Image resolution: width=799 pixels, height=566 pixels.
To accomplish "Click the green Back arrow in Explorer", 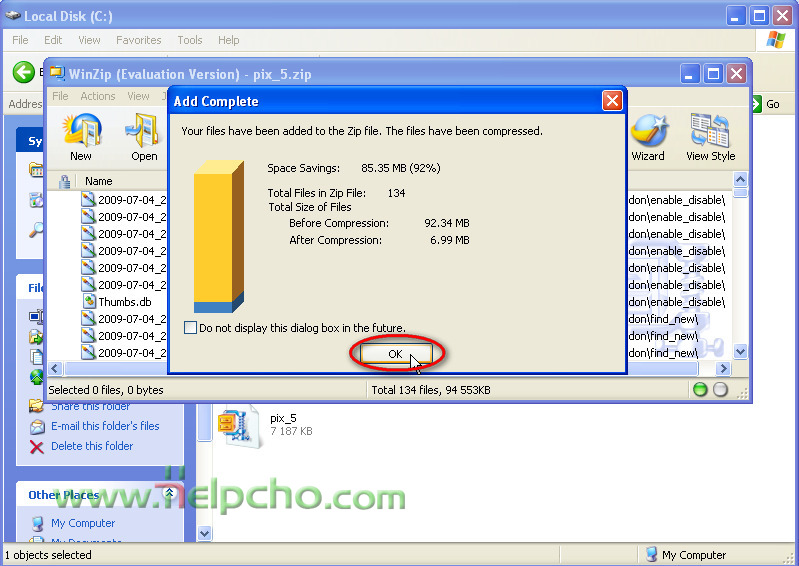I will 23,72.
